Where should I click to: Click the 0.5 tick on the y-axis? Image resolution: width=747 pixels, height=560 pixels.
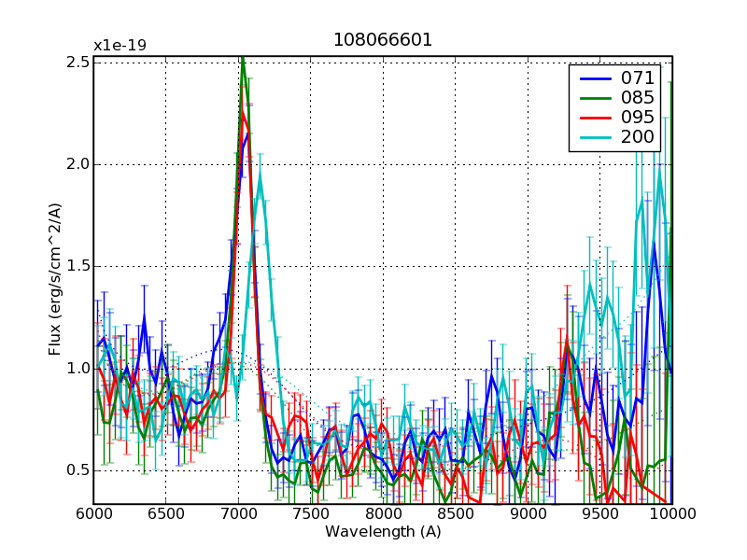pyautogui.click(x=75, y=469)
